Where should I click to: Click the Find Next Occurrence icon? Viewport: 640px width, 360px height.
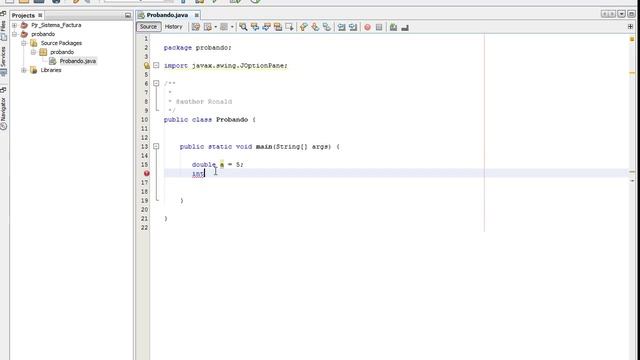pos(266,27)
